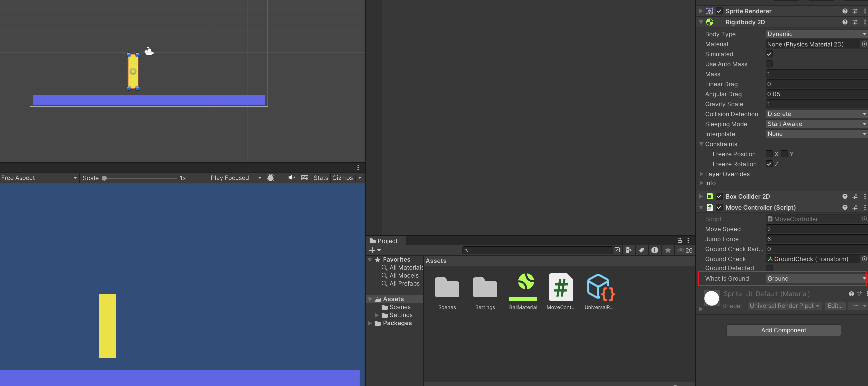
Task: Open the Body Type dropdown
Action: tap(817, 34)
